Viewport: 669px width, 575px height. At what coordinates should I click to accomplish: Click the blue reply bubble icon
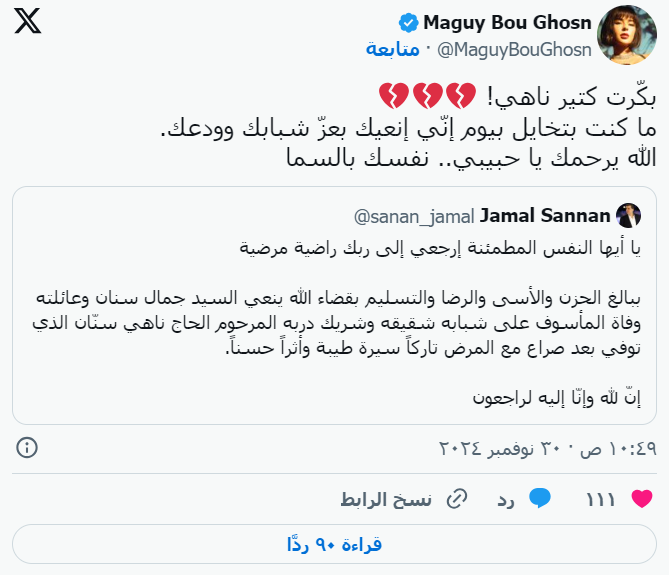pos(541,497)
